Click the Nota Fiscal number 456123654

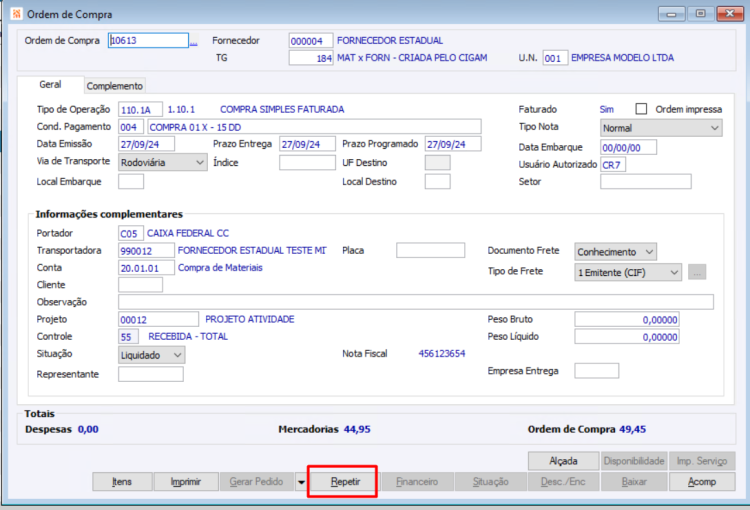[441, 354]
